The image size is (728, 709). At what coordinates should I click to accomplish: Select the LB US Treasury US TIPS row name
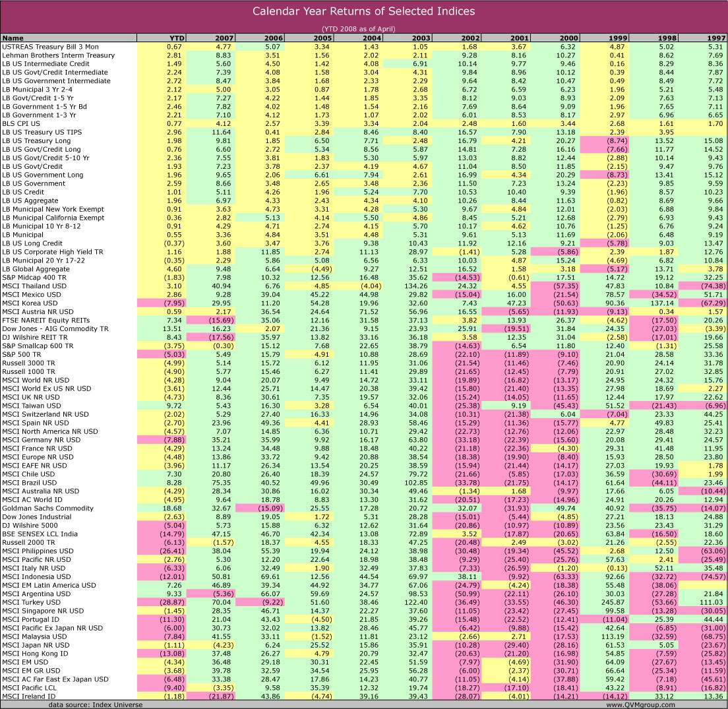42,132
